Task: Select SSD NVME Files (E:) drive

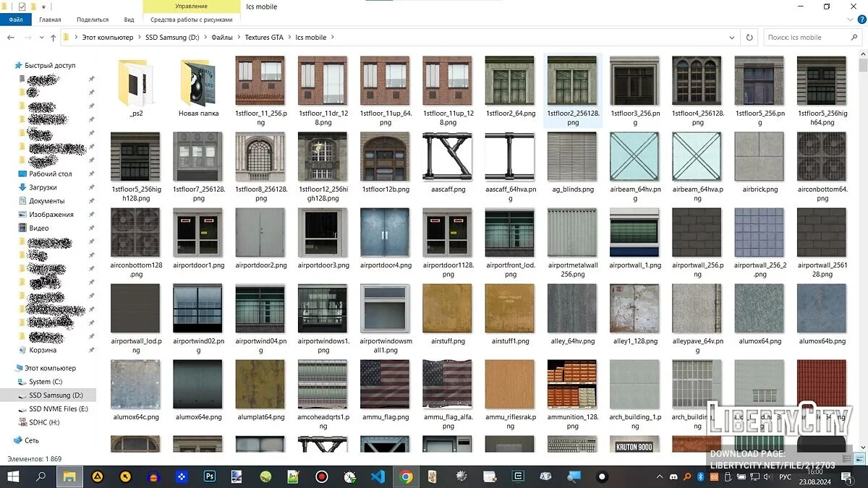Action: [58, 409]
